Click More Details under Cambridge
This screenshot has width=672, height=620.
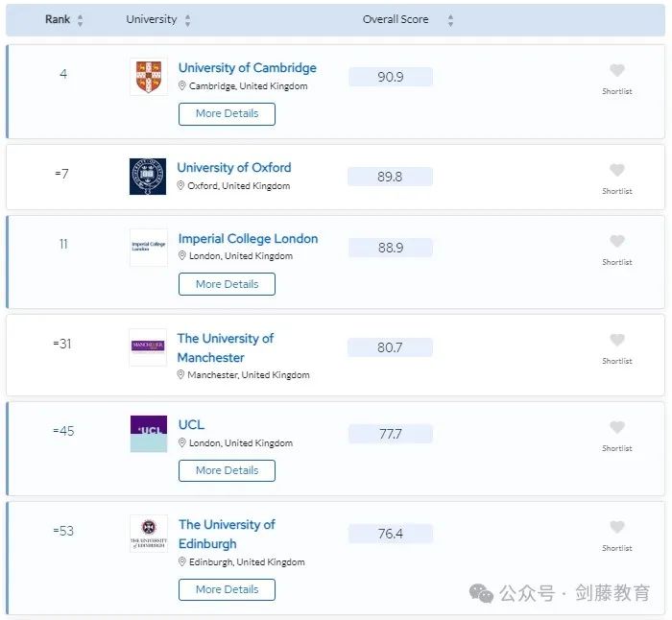227,114
